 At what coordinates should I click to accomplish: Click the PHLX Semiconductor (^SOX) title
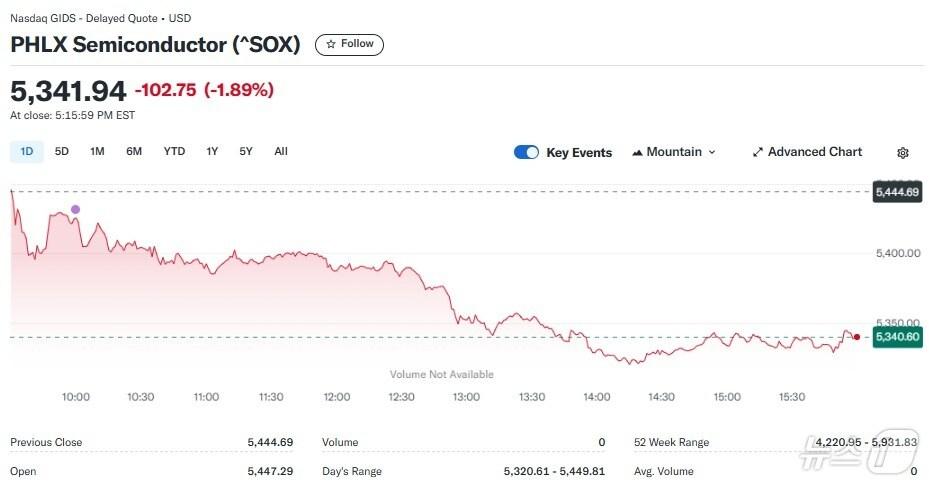(x=155, y=45)
